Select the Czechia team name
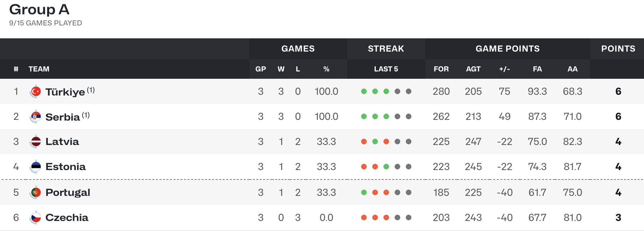Image resolution: width=644 pixels, height=237 pixels. pos(67,217)
